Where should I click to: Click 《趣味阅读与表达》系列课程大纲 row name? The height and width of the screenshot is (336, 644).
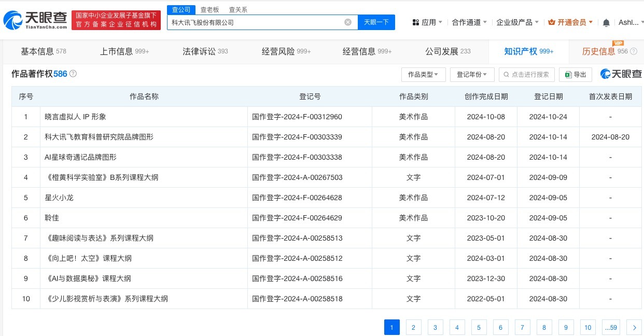(99, 238)
